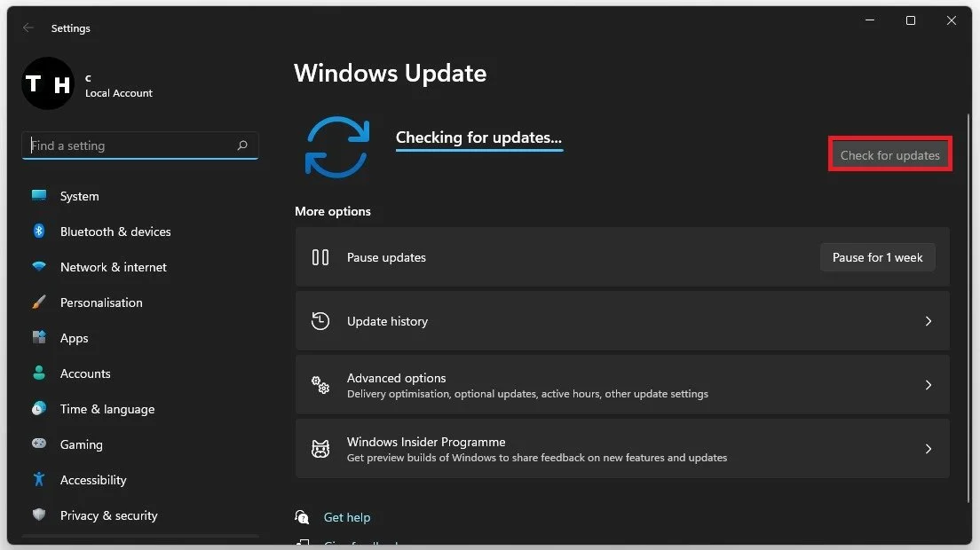Expand Windows Insider Programme chevron
The image size is (980, 550).
click(929, 449)
